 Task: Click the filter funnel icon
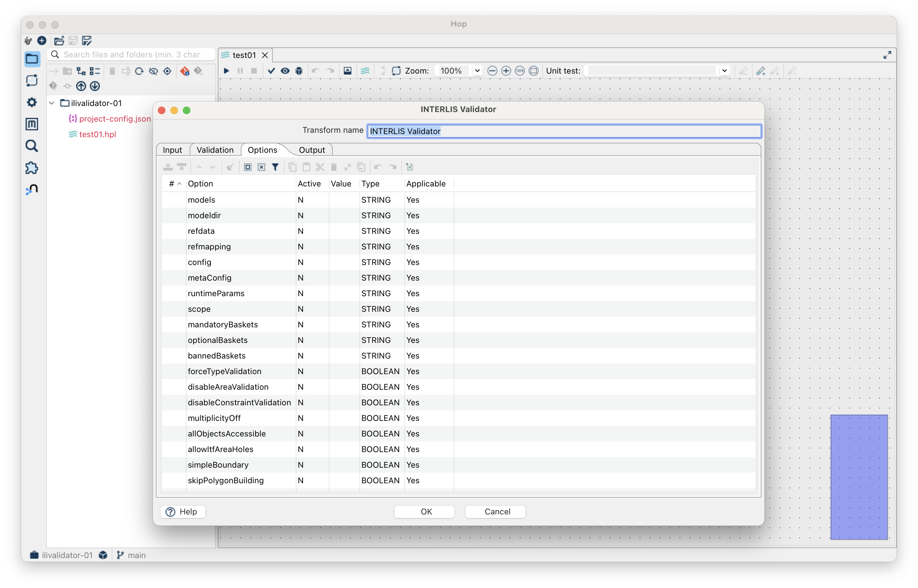(x=275, y=167)
